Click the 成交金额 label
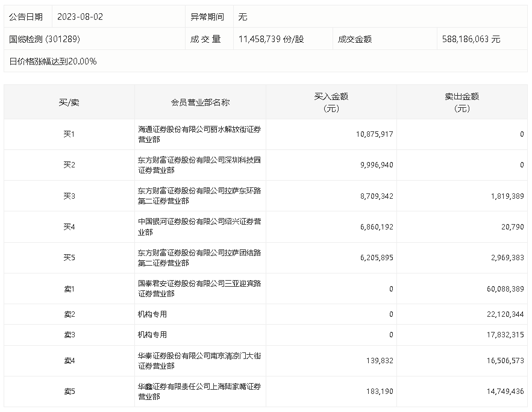This screenshot has height=412, width=532. pyautogui.click(x=354, y=39)
